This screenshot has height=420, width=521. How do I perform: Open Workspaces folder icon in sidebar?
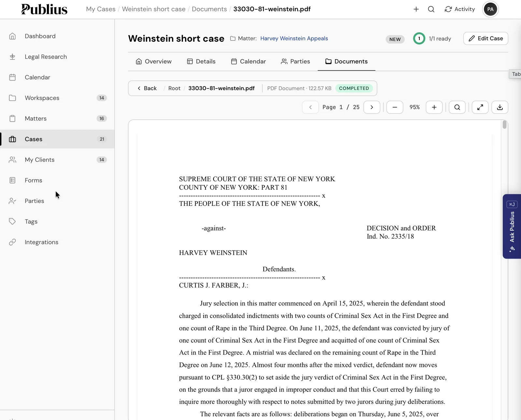click(x=12, y=98)
